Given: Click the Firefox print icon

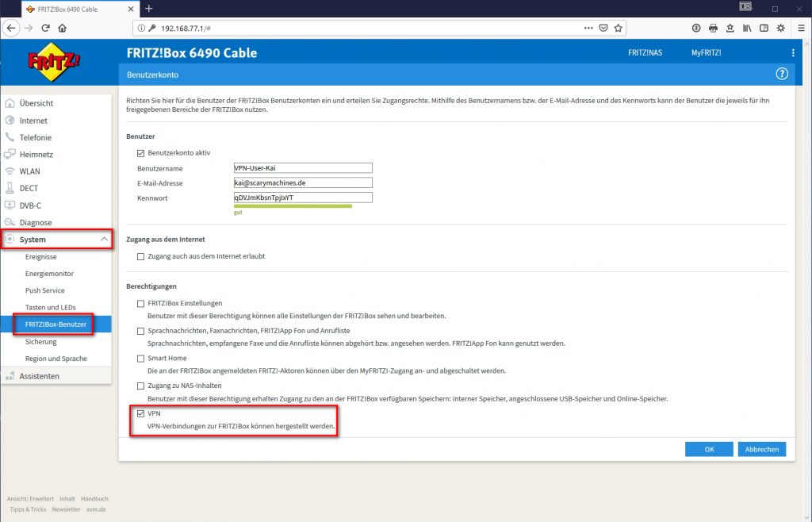Looking at the screenshot, I should point(713,27).
